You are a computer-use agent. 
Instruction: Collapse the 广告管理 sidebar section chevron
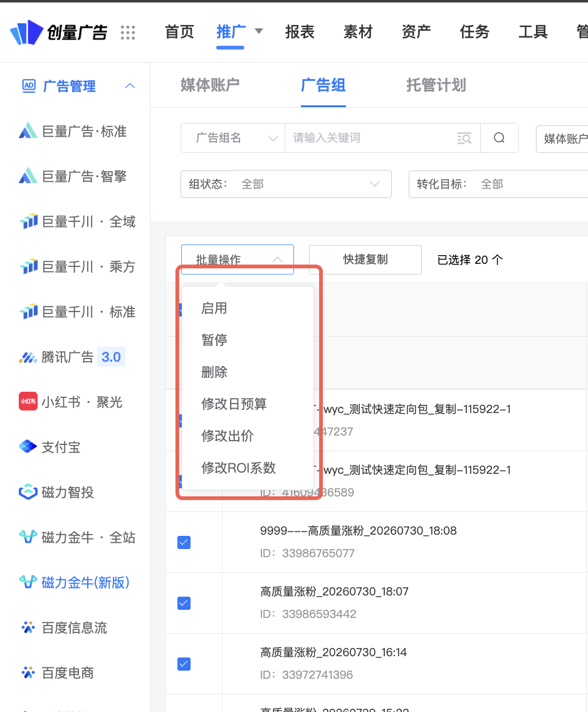click(130, 85)
